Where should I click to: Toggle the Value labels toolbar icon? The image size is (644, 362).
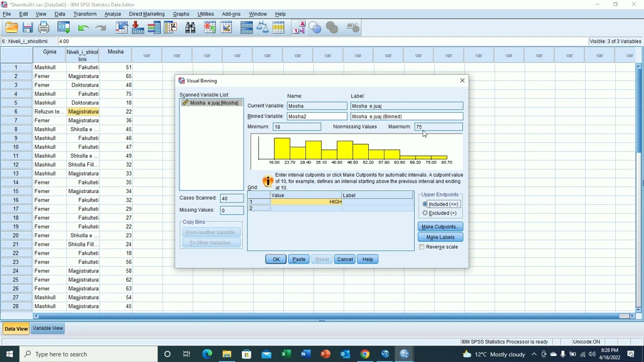point(299,28)
